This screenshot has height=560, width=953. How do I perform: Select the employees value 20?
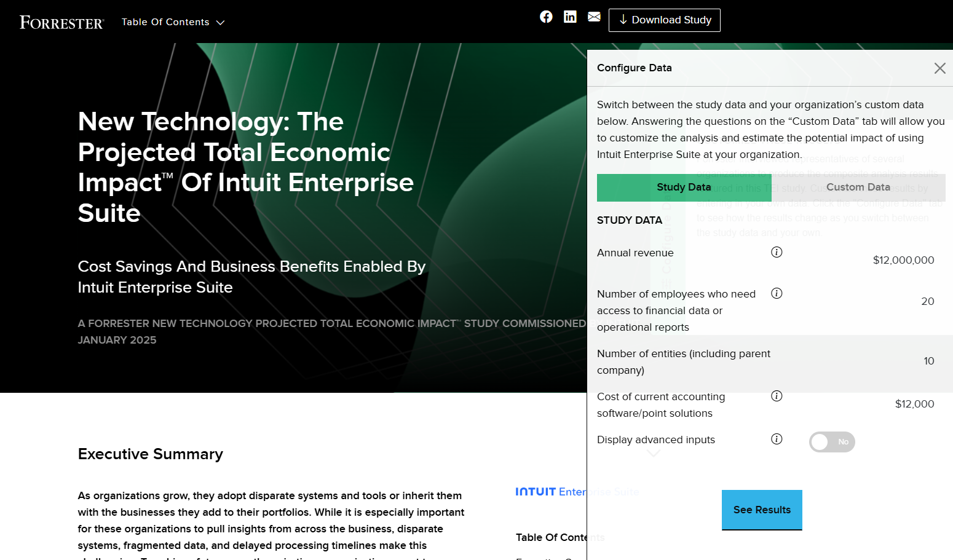(927, 301)
